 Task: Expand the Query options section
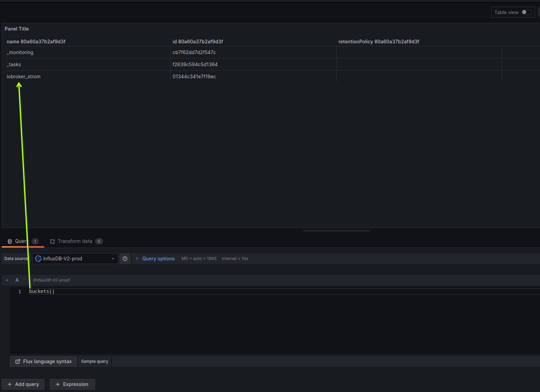(158, 259)
